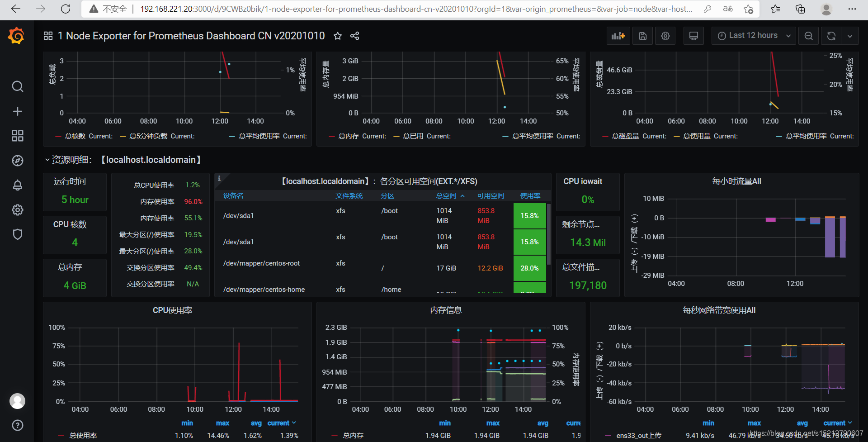Image resolution: width=868 pixels, height=442 pixels.
Task: Open the Alerting bell icon
Action: tap(18, 185)
